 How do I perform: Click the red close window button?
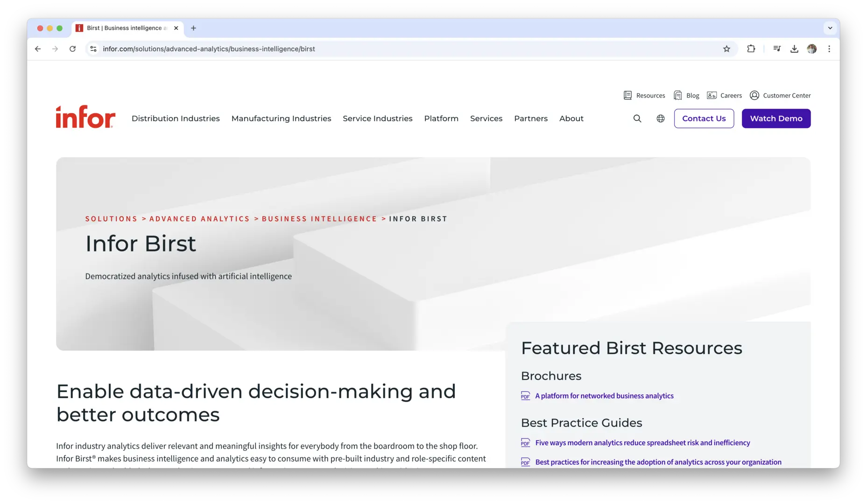[x=40, y=28]
